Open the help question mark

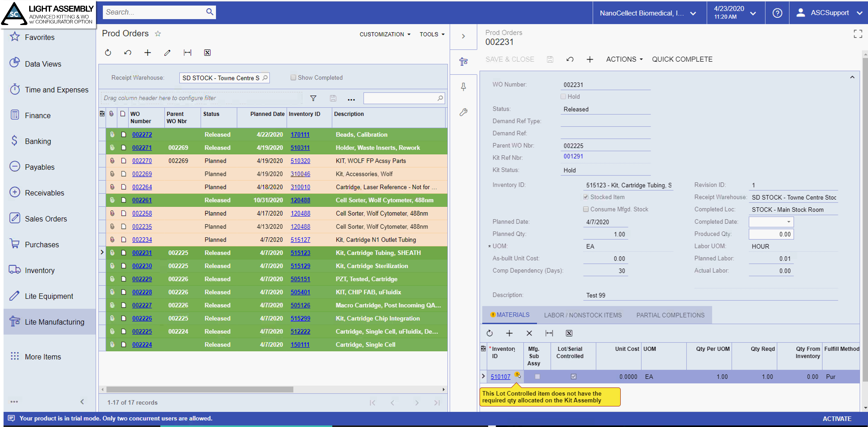click(x=777, y=13)
